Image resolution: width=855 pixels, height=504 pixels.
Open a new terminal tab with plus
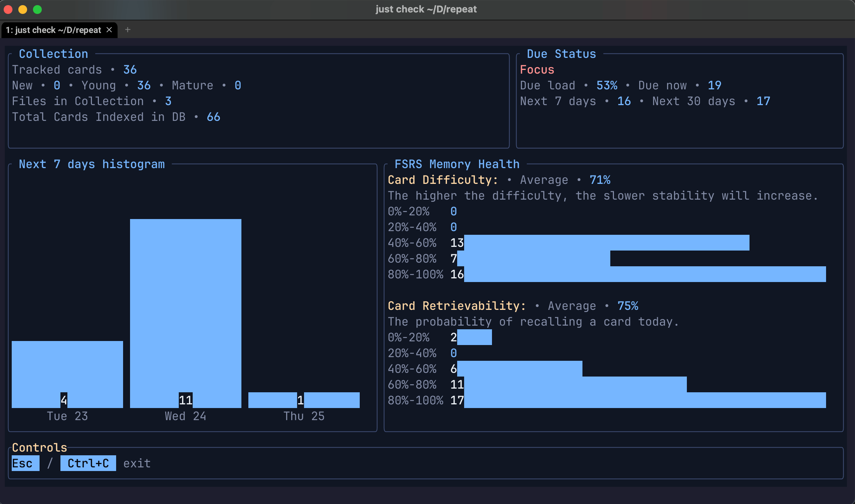point(127,30)
